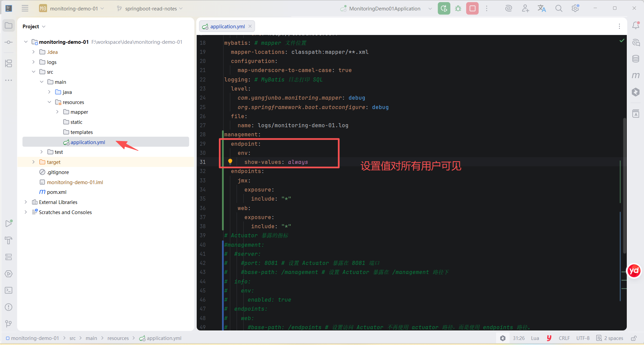Open Search Everywhere magnifier
Screen dimensions: 644x345
[559, 8]
